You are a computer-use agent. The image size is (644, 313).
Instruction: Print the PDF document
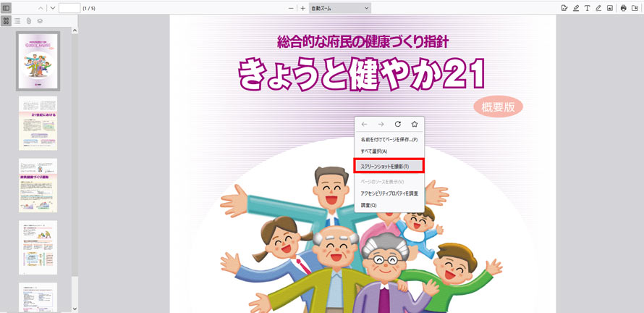click(624, 8)
